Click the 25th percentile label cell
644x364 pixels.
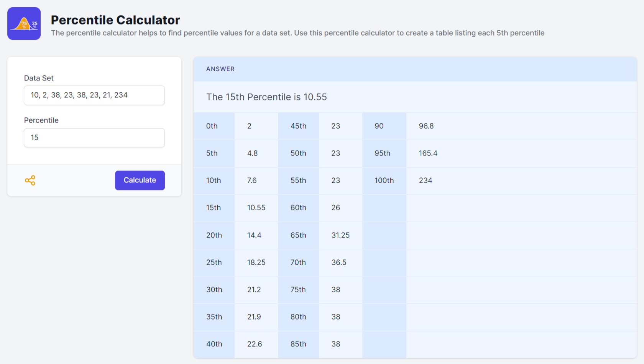[214, 262]
